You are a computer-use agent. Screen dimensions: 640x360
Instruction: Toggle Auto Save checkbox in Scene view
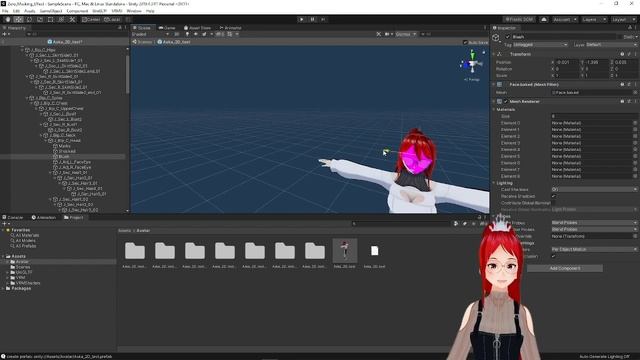465,42
